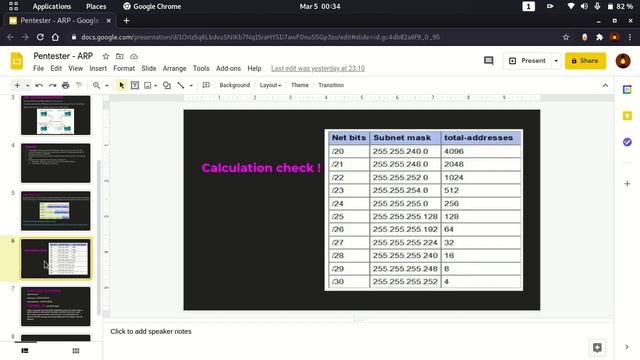Screen dimensions: 640x360
Task: Click the Theme button
Action: point(300,85)
